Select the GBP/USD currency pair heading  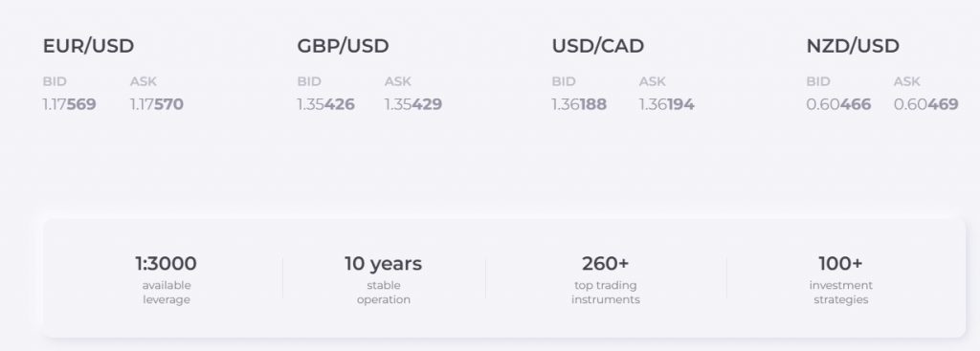coord(344,46)
